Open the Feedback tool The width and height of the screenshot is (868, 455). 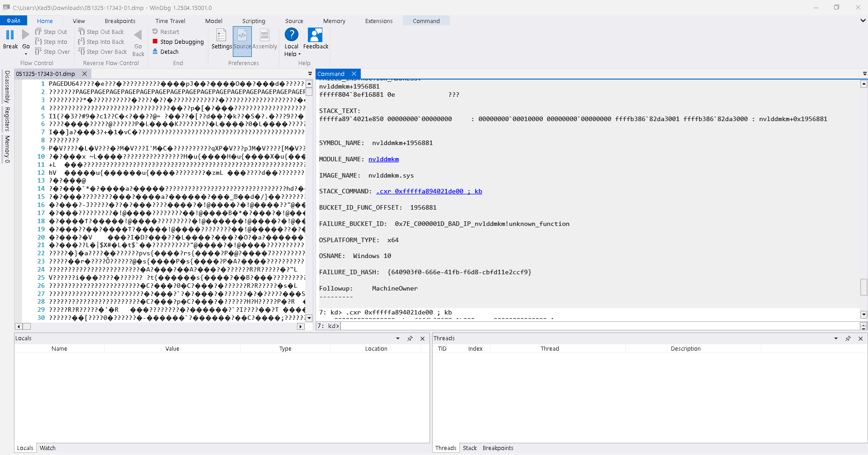click(316, 39)
